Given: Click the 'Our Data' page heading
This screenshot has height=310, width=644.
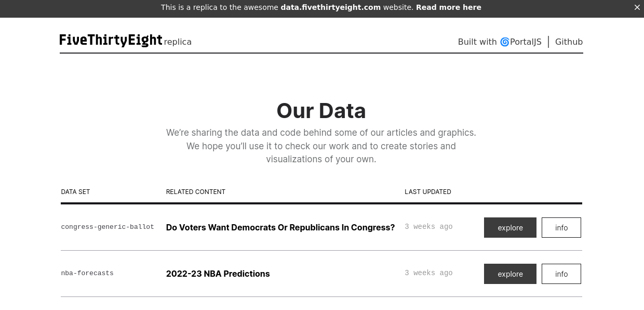Looking at the screenshot, I should 321,111.
